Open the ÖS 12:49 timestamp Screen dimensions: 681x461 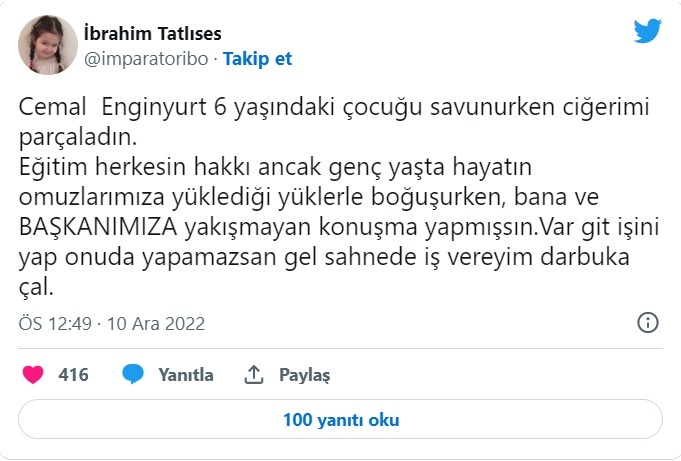click(54, 324)
